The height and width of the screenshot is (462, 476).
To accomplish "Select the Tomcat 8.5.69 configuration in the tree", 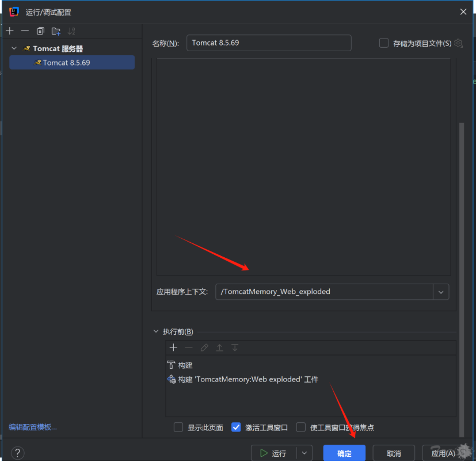I will [x=72, y=63].
